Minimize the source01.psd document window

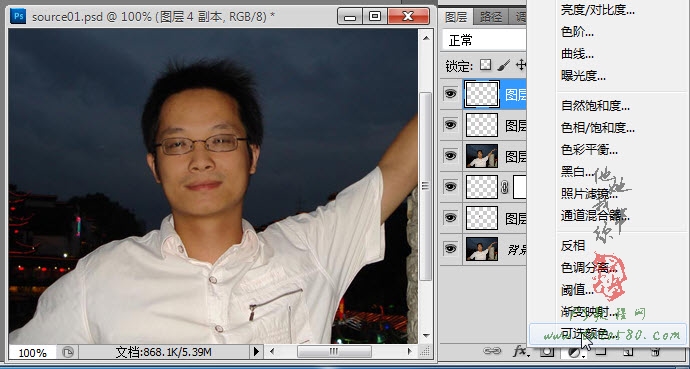(x=350, y=17)
